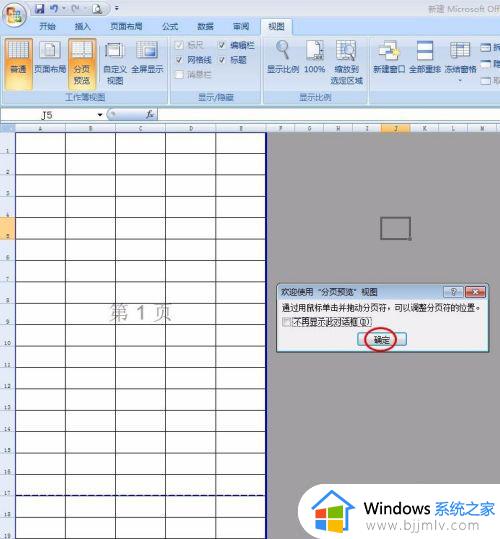Select Page Break Preview (分页预览) view
This screenshot has height=539, width=500.
pyautogui.click(x=82, y=64)
